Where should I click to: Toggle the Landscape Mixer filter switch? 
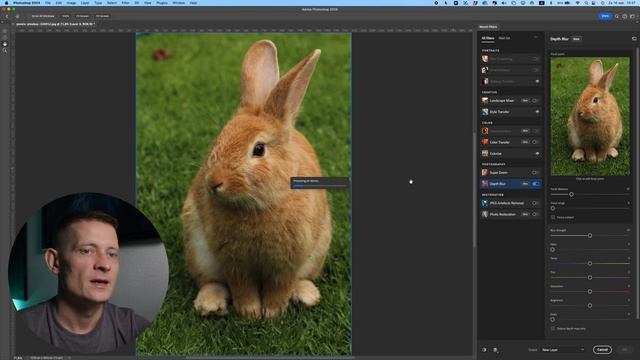(x=535, y=100)
